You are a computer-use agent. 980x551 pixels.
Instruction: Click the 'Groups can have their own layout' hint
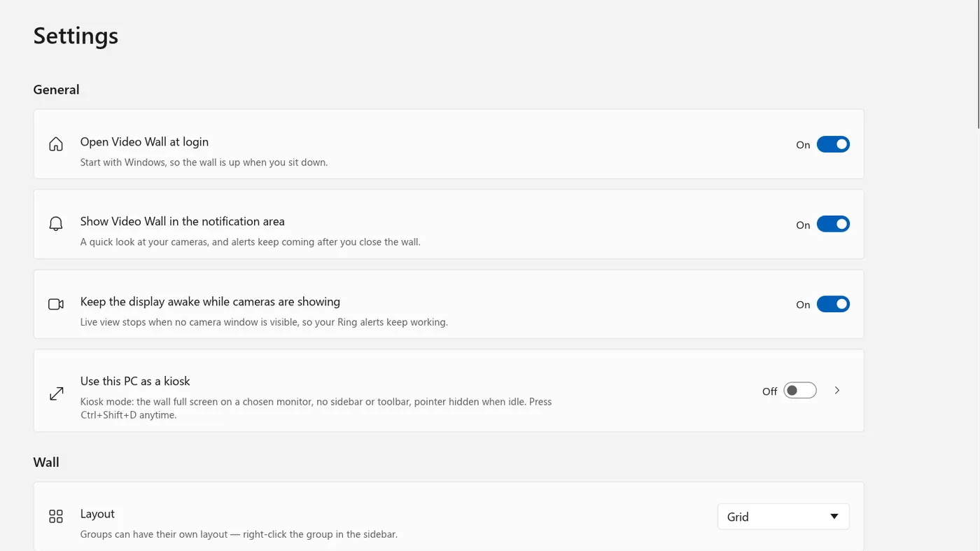(239, 534)
